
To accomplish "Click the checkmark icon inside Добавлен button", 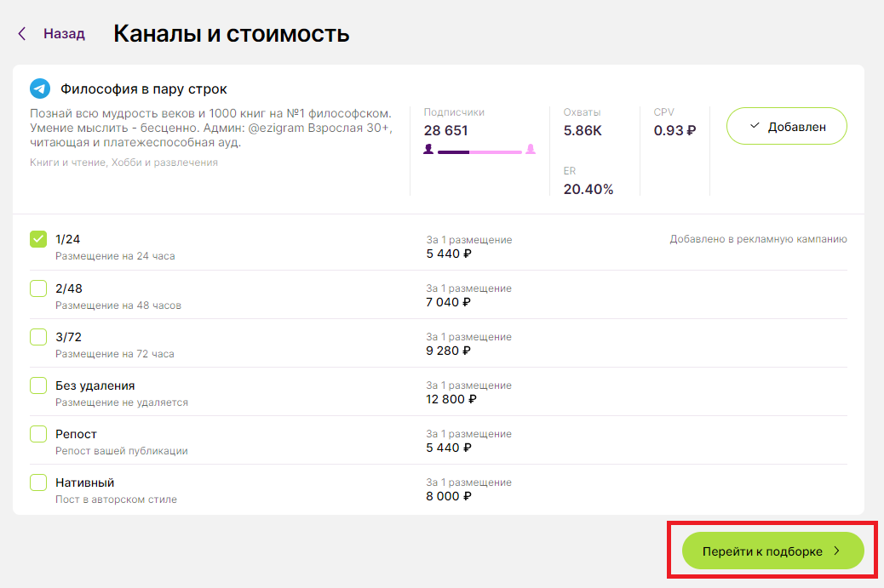I will pyautogui.click(x=754, y=125).
